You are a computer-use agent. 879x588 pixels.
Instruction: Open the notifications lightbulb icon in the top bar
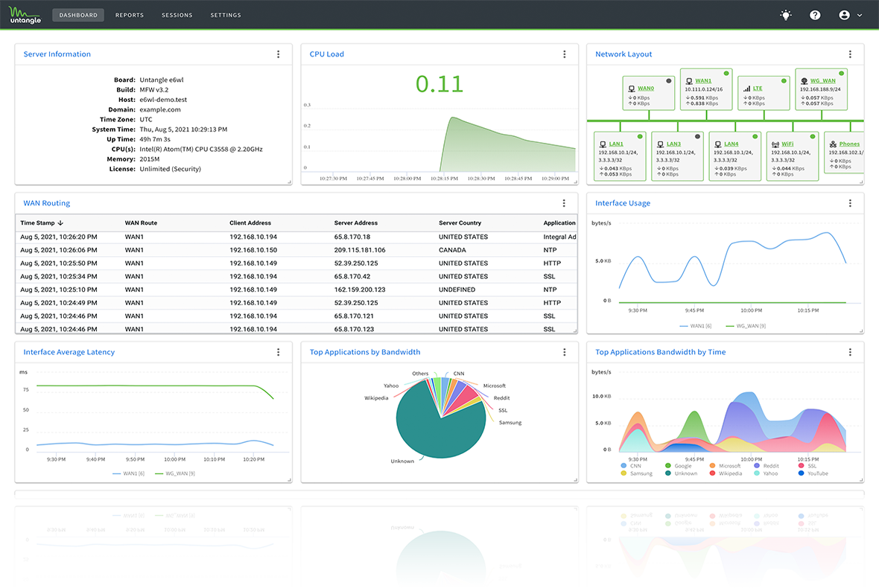click(x=785, y=15)
